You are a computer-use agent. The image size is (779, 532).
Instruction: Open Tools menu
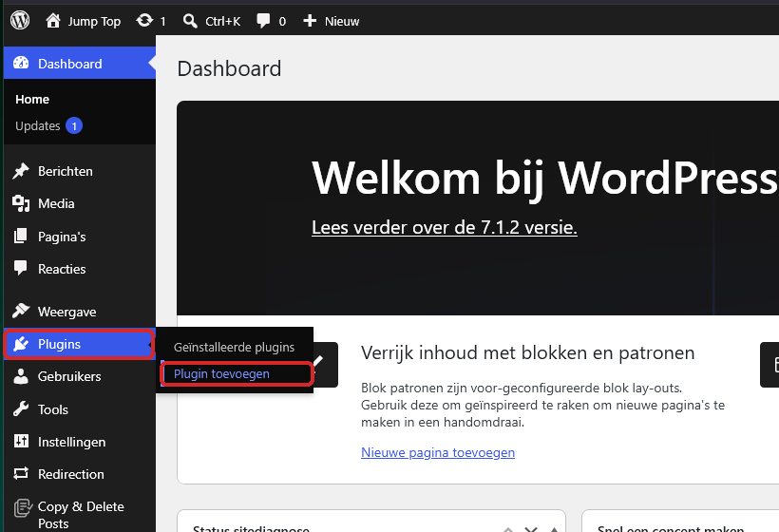[80, 409]
